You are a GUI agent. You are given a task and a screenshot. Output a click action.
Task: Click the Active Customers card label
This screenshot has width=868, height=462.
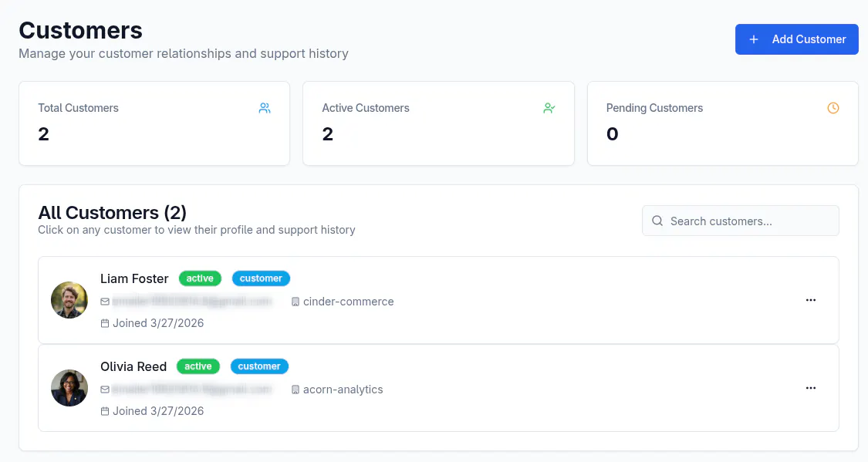point(366,108)
